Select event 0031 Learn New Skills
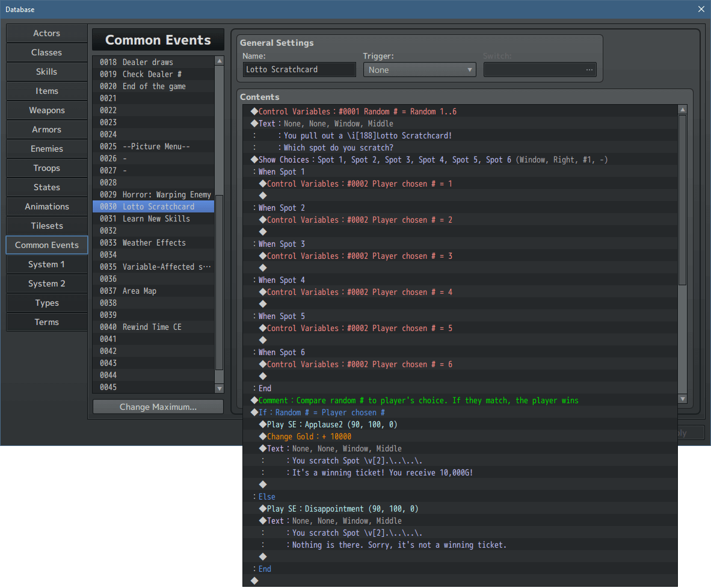This screenshot has width=711, height=588. (x=153, y=218)
